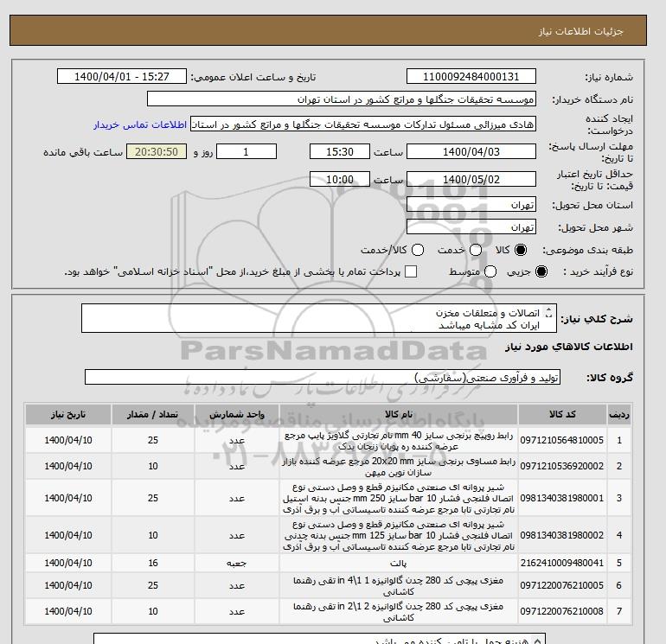
Task: Click the جعبه unit cell in row 5
Action: pyautogui.click(x=237, y=564)
